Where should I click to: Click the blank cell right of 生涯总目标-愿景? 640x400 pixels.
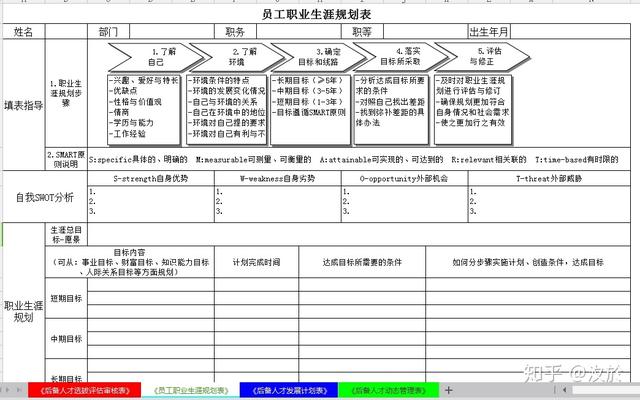[359, 235]
